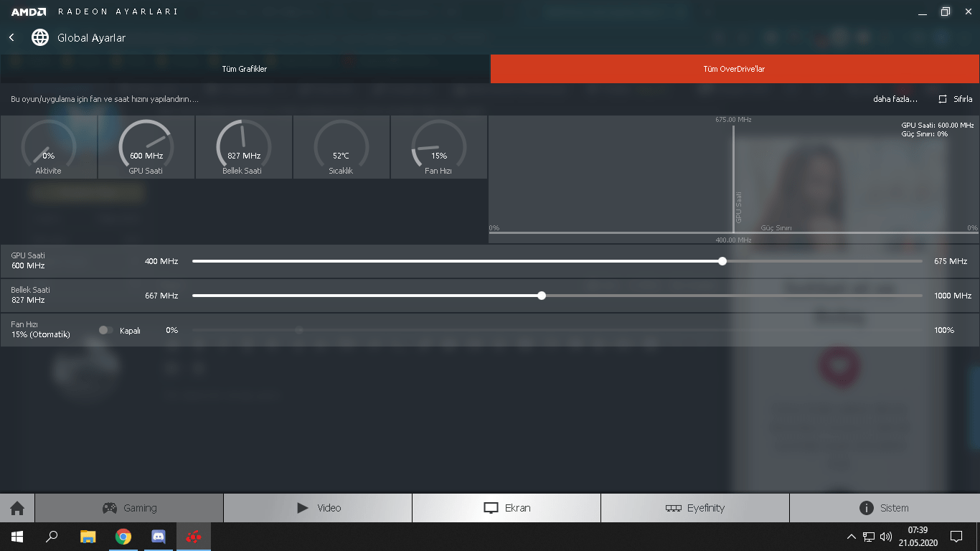Go back using the left chevron arrow

click(11, 37)
